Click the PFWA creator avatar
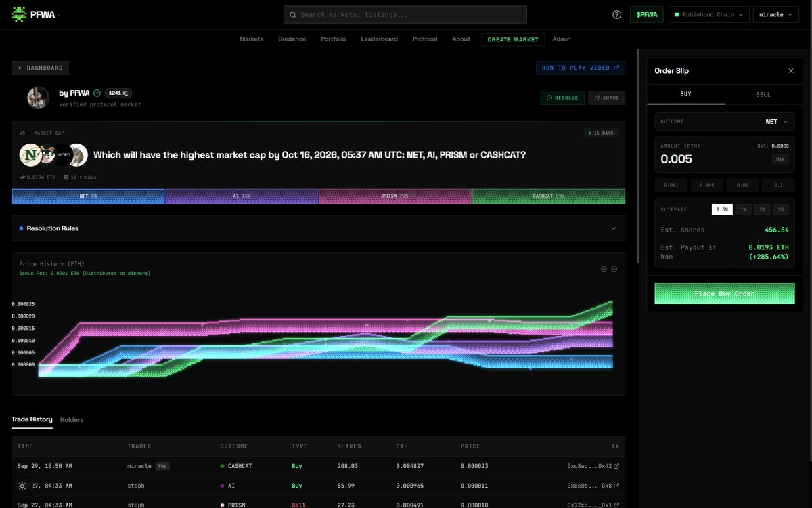This screenshot has height=508, width=812. [x=38, y=98]
